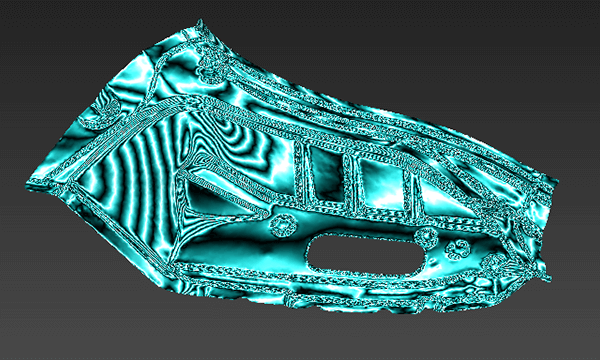Click inside the oblong slot cutout
The image size is (600, 360).
click(x=365, y=254)
